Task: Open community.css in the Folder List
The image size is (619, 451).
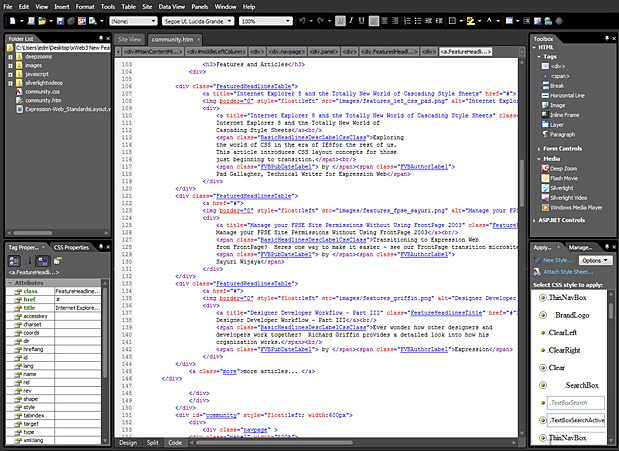Action: (x=38, y=90)
